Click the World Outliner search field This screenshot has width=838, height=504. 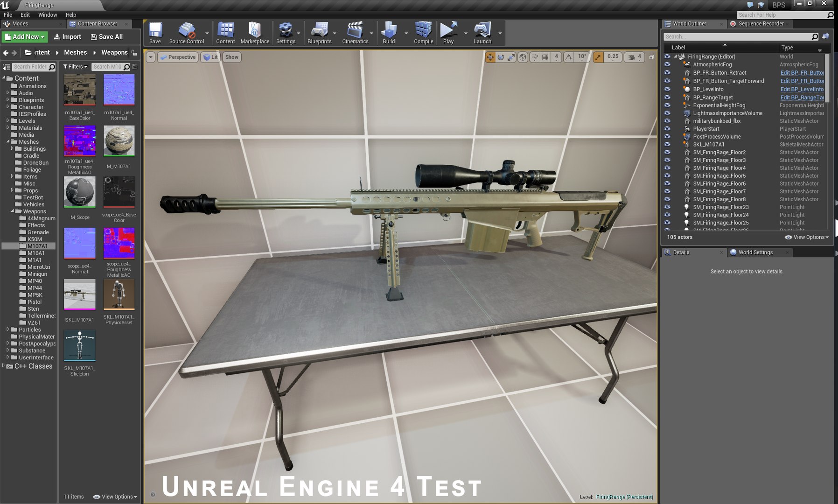pyautogui.click(x=741, y=36)
